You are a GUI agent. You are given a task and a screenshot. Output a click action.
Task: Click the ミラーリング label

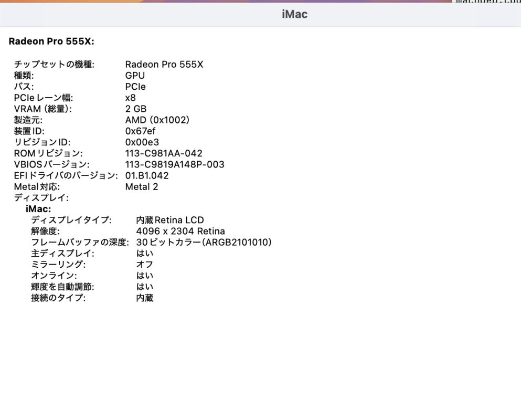(58, 265)
